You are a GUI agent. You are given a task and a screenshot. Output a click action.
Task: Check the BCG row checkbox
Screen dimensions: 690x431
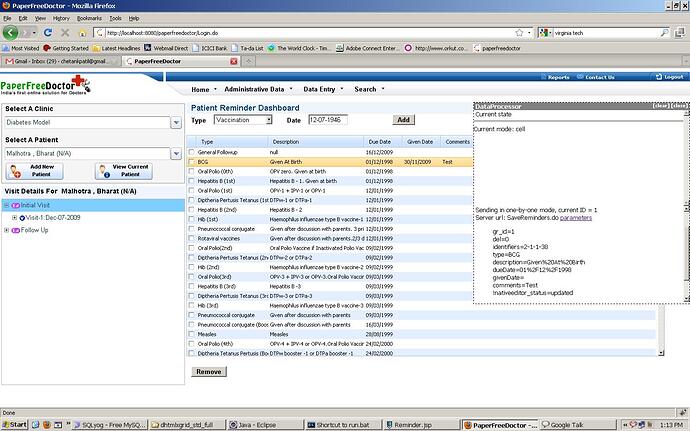point(191,162)
